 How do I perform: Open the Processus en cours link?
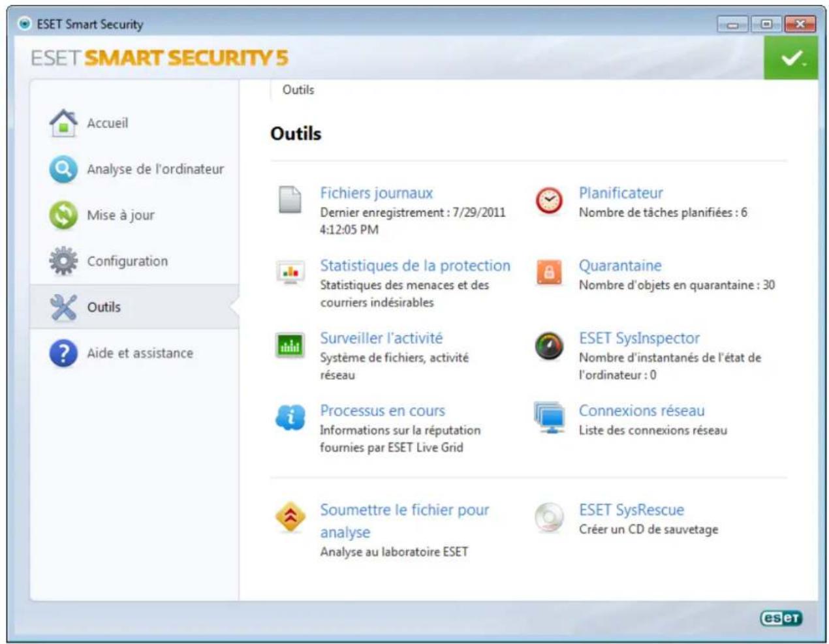tap(383, 410)
